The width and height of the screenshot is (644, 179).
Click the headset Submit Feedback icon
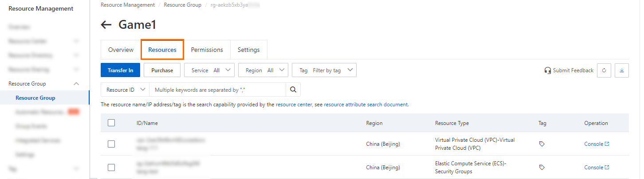click(548, 70)
